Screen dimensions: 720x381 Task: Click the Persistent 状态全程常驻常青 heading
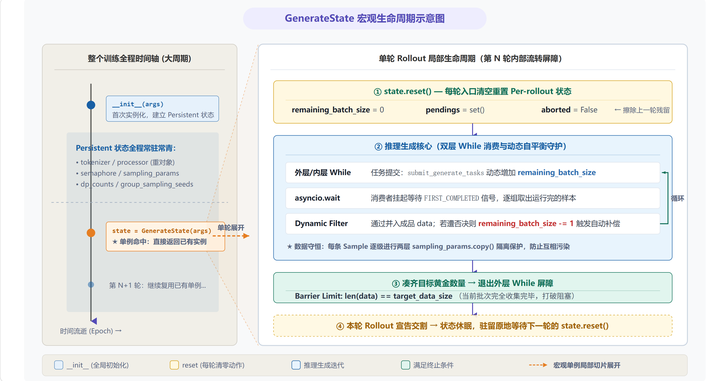tap(126, 148)
